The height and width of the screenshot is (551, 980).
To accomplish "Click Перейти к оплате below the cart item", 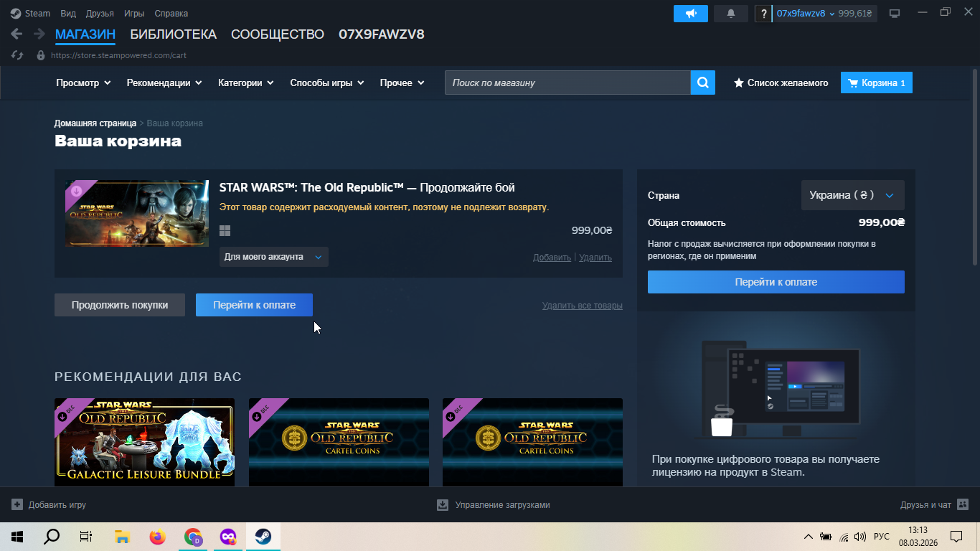I will (x=254, y=305).
